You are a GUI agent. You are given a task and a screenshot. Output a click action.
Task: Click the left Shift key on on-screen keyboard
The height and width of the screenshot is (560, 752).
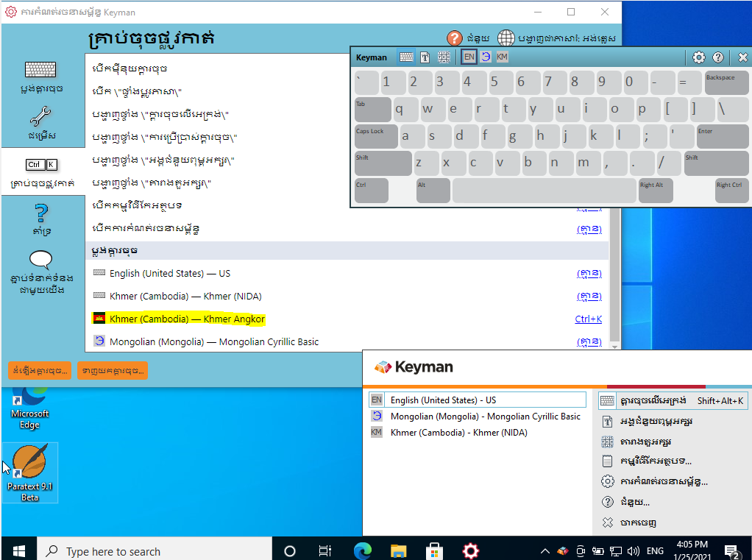point(383,163)
